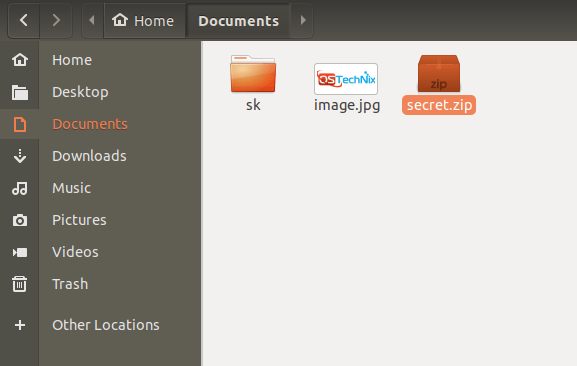Expand path bar with the left triangle arrow
The height and width of the screenshot is (366, 577).
pyautogui.click(x=92, y=20)
